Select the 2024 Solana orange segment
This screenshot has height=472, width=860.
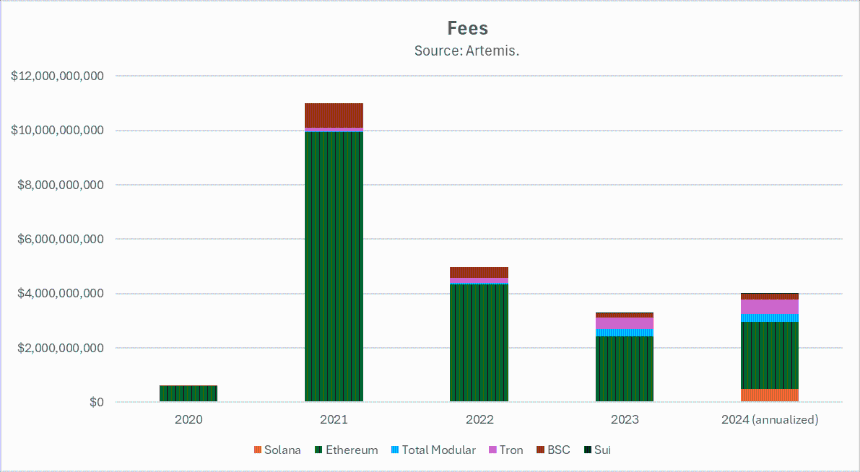[770, 395]
